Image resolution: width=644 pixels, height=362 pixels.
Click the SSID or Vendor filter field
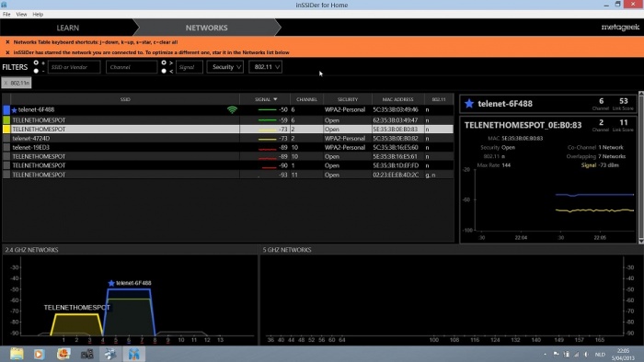click(75, 67)
